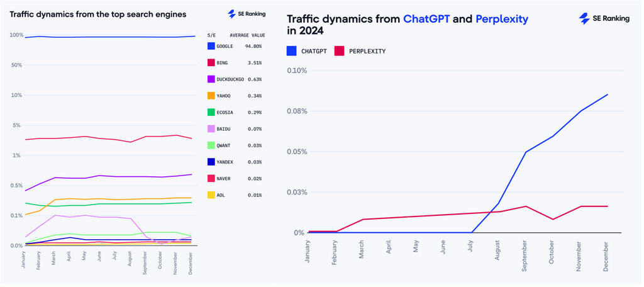Image resolution: width=644 pixels, height=287 pixels.
Task: Click the December label on ChatGPT chart axis
Action: tap(607, 256)
